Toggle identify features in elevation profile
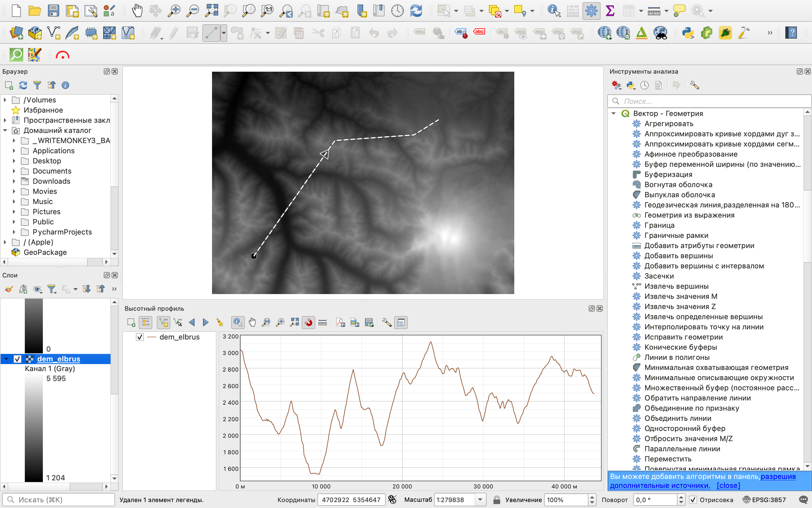This screenshot has width=812, height=508. pos(238,323)
